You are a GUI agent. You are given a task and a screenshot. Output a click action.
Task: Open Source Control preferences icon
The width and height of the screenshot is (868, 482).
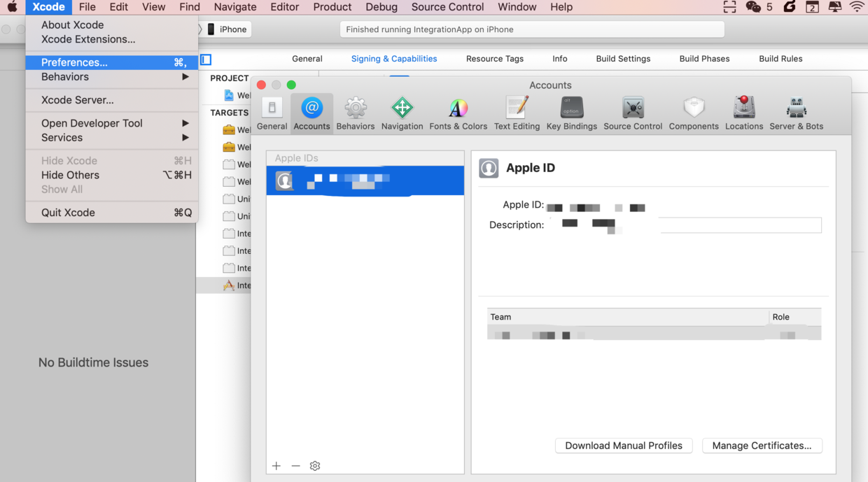(633, 108)
